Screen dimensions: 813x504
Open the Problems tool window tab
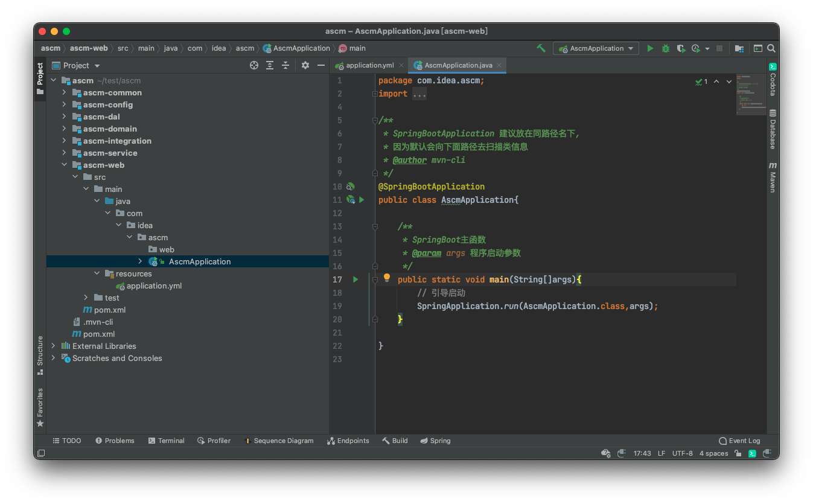click(x=115, y=441)
